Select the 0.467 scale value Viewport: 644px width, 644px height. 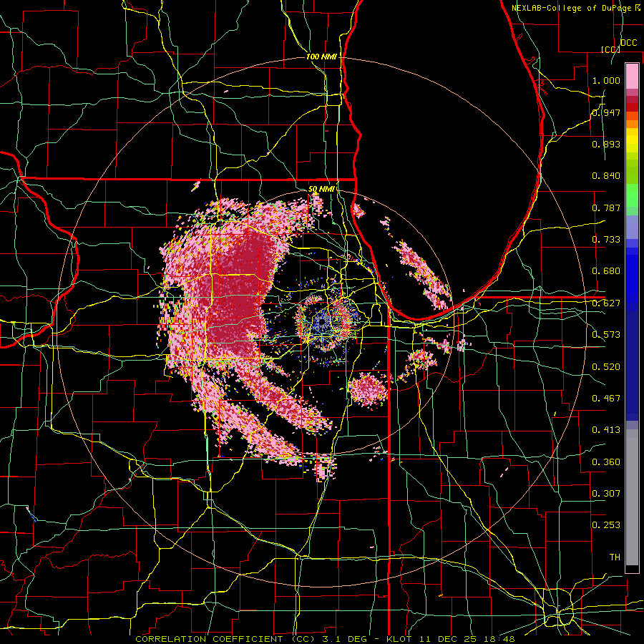tap(606, 399)
